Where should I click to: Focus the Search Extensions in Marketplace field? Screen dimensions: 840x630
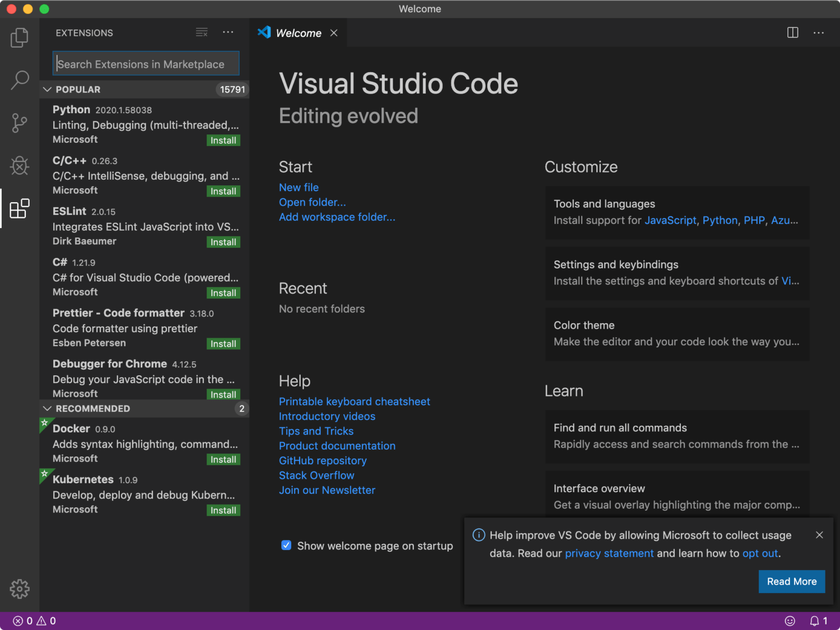[146, 64]
